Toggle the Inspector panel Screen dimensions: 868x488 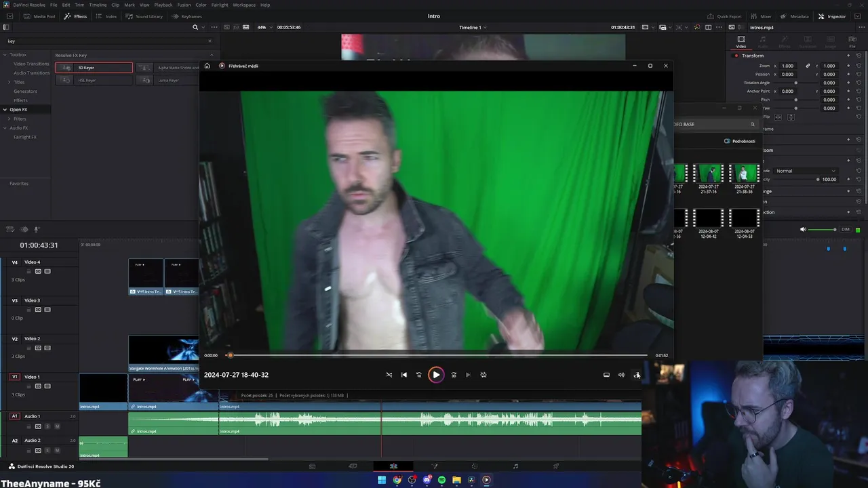pyautogui.click(x=832, y=16)
